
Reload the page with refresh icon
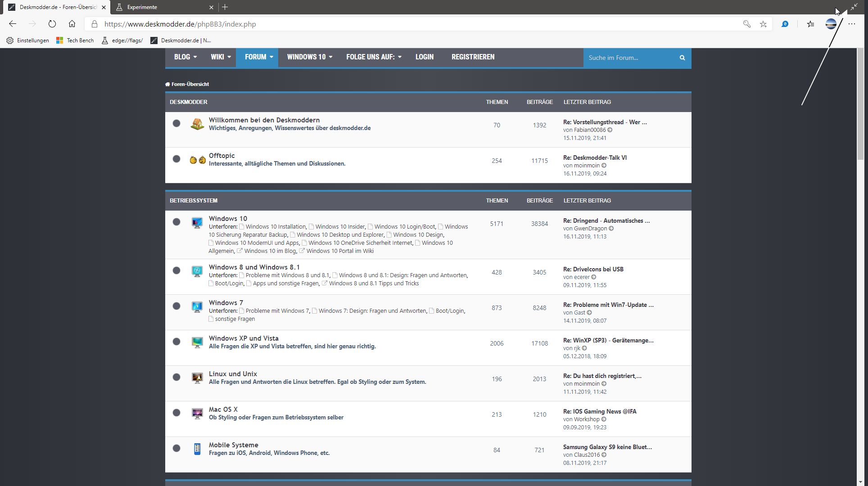pyautogui.click(x=52, y=24)
